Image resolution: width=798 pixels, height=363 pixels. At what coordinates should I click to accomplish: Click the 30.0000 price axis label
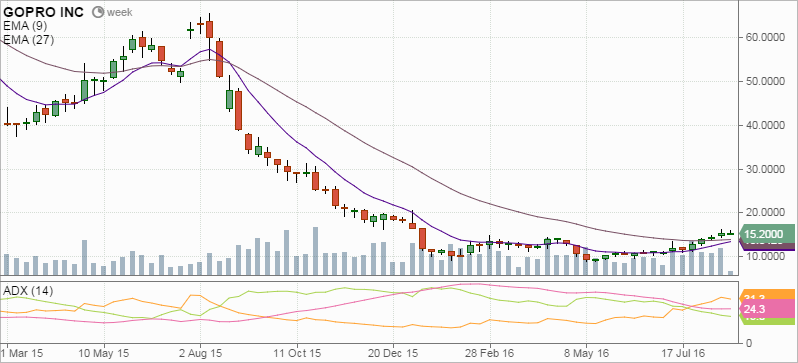point(765,169)
